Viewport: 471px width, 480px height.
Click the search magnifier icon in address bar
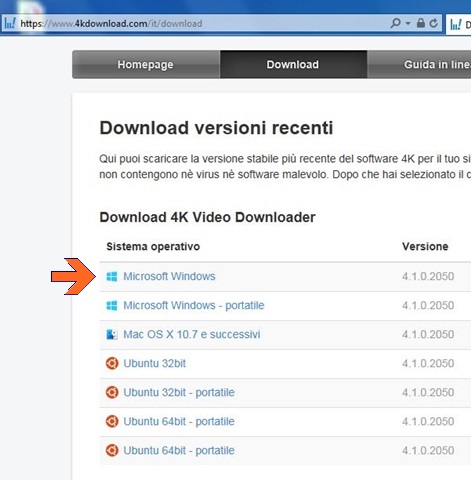pyautogui.click(x=396, y=23)
